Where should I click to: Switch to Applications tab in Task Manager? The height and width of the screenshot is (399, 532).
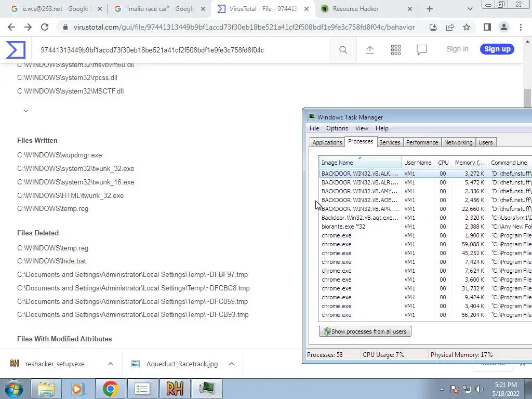coord(327,142)
